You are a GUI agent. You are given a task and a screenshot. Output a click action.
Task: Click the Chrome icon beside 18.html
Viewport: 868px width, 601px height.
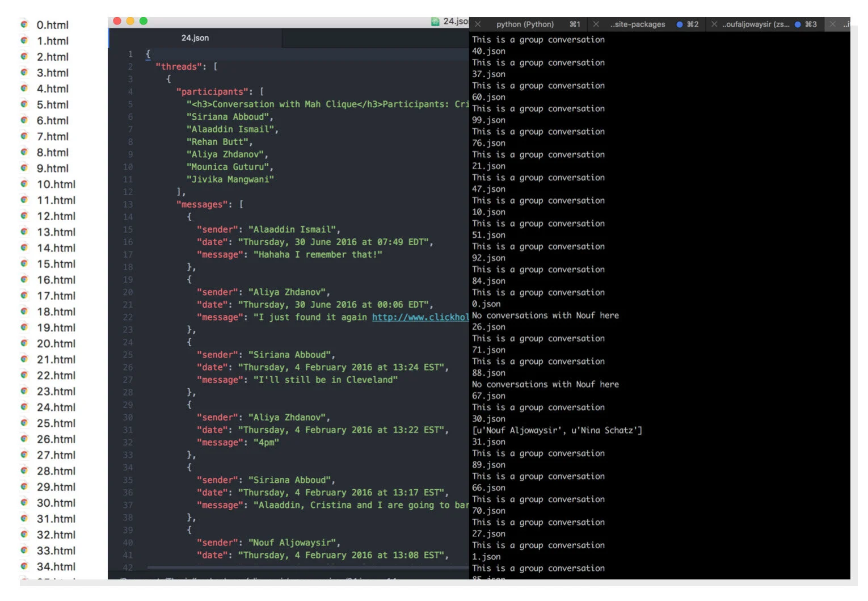(x=24, y=311)
